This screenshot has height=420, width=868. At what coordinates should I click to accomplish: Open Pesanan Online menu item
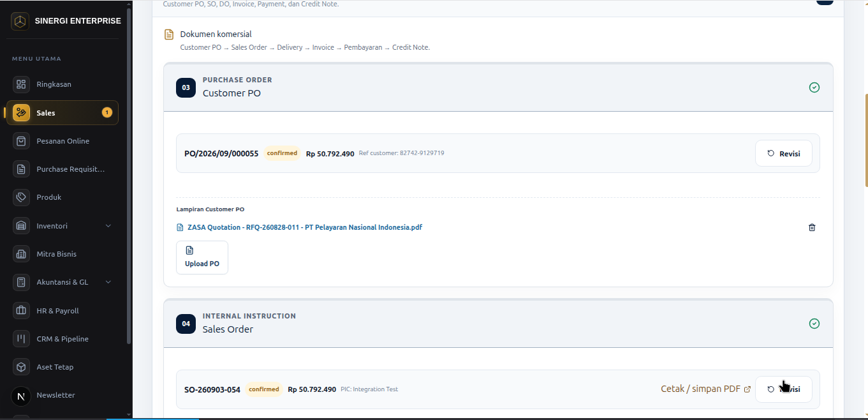pyautogui.click(x=63, y=141)
